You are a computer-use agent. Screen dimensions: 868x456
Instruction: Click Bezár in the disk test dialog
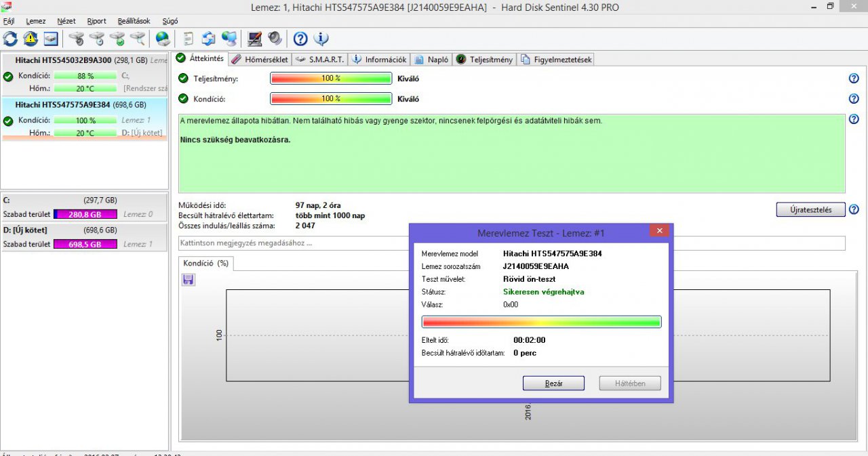pos(553,384)
